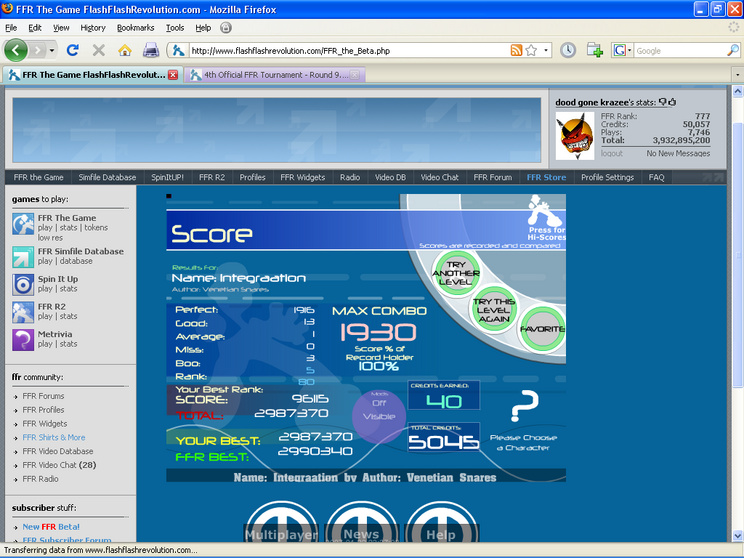The width and height of the screenshot is (744, 558).
Task: Click the FFR The Game sidebar icon
Action: pos(23,224)
